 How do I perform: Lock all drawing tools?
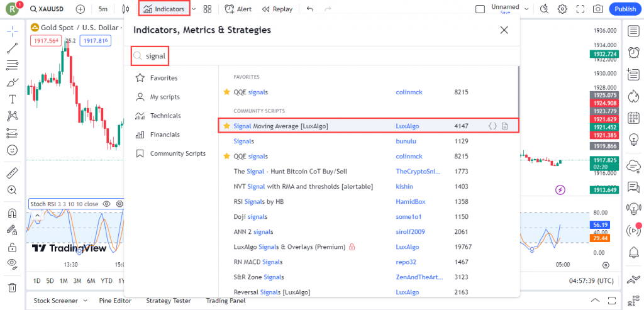13,247
